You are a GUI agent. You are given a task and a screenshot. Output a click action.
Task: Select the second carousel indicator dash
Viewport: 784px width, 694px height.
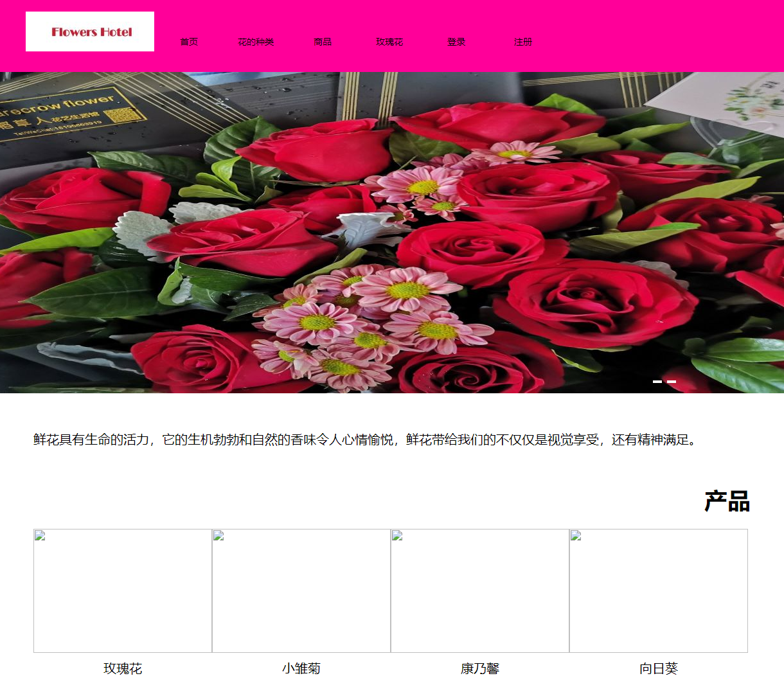tap(672, 381)
